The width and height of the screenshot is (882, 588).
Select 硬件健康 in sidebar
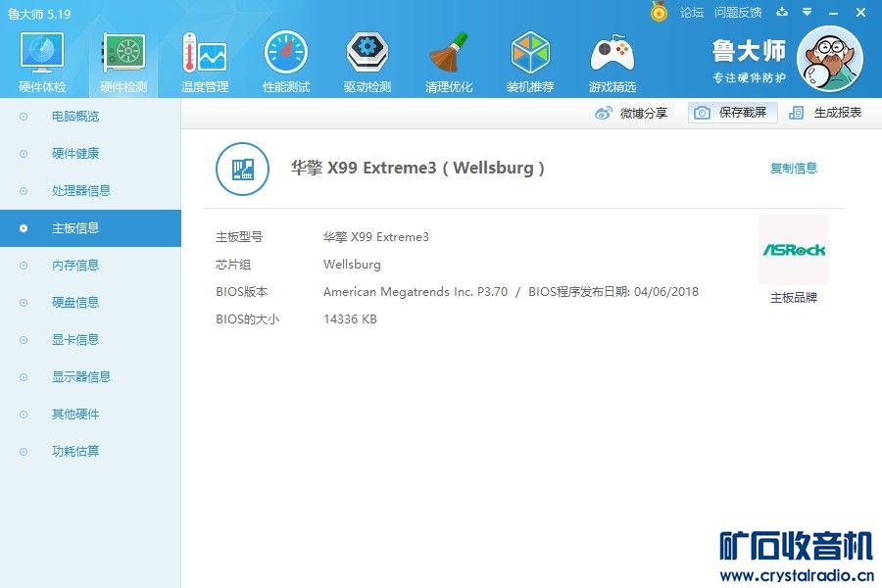point(90,154)
